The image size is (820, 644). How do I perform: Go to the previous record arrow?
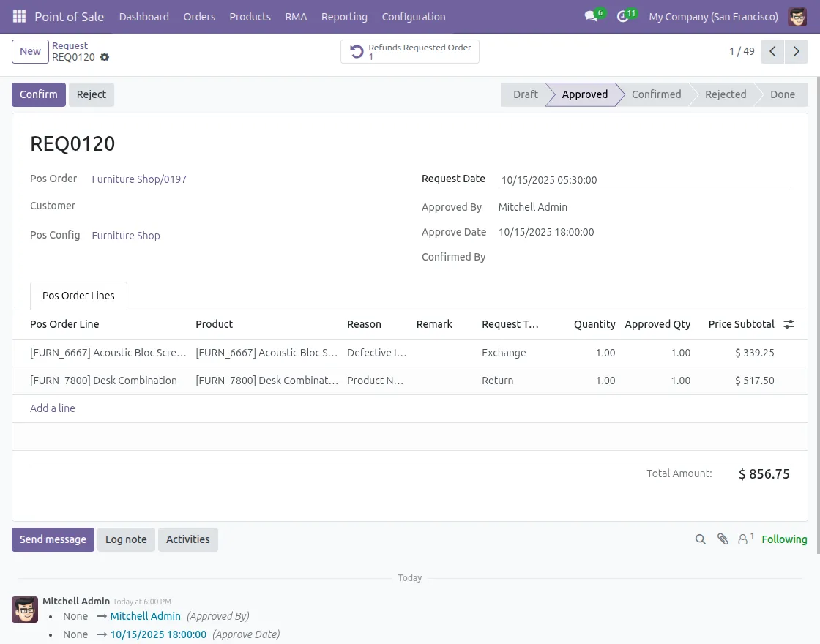tap(772, 52)
